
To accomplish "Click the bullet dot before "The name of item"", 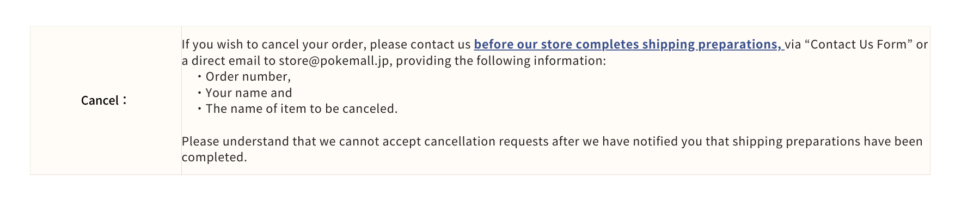I will click(x=200, y=109).
